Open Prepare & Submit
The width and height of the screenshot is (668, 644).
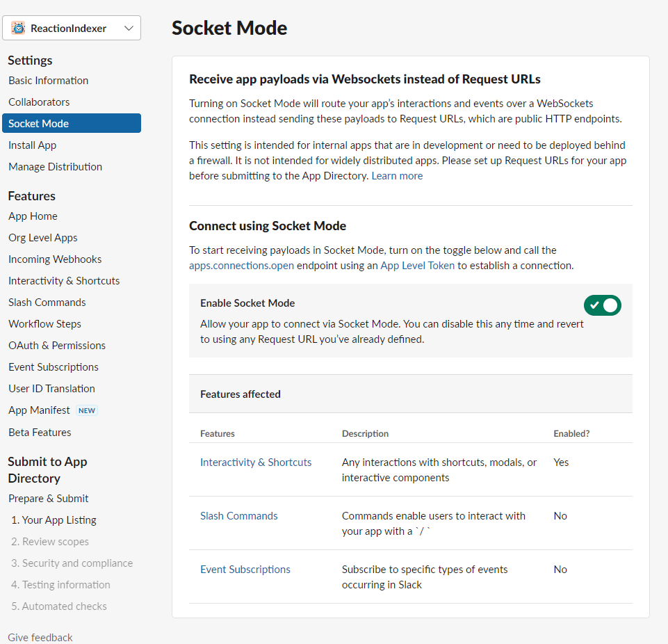click(x=48, y=498)
